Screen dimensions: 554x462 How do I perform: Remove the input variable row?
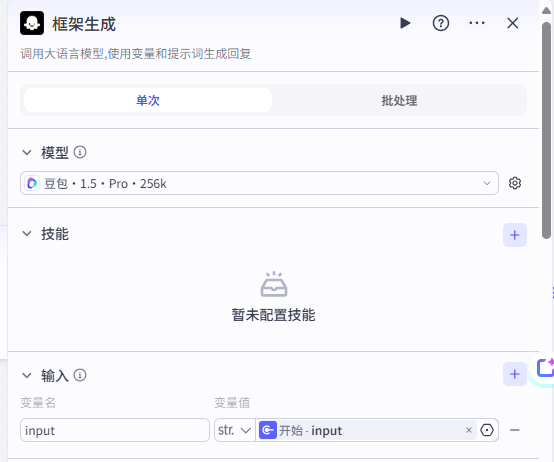pyautogui.click(x=515, y=430)
